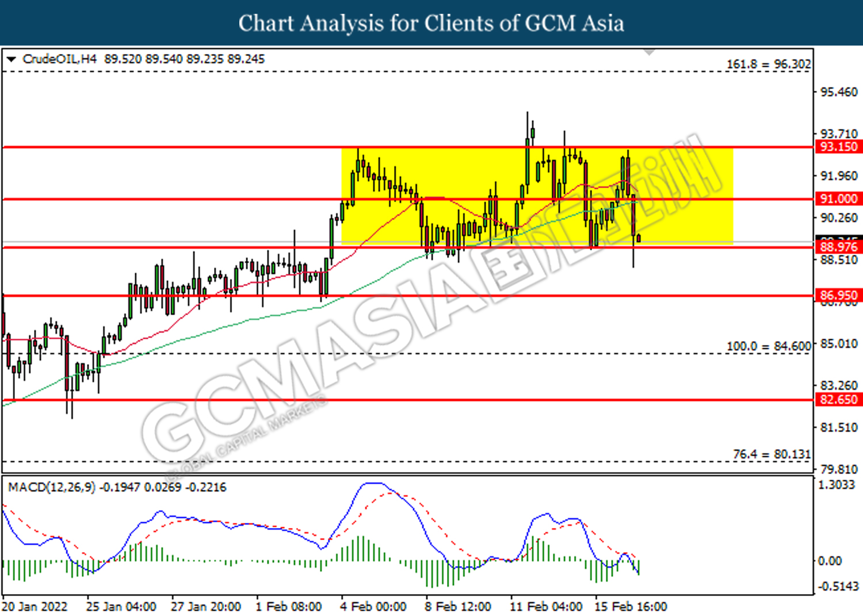863x616 pixels.
Task: Click the 91.000 red price label
Action: (838, 198)
